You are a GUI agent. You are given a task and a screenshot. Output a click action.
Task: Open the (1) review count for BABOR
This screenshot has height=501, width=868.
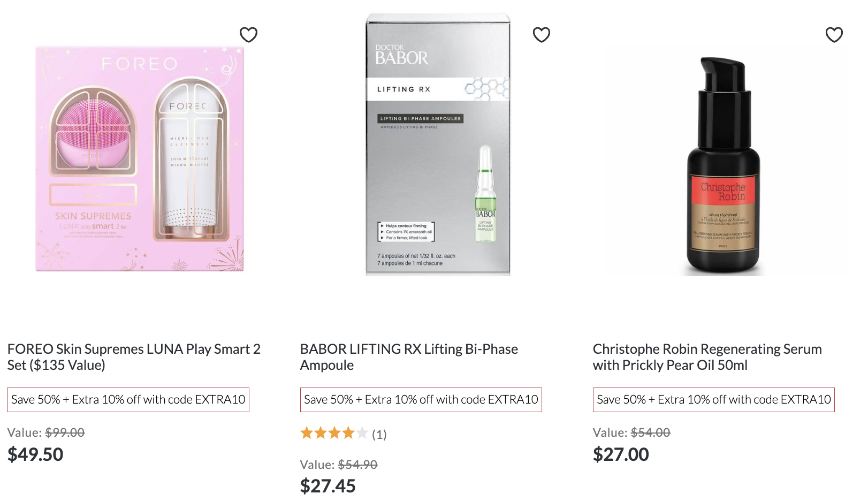pos(379,435)
